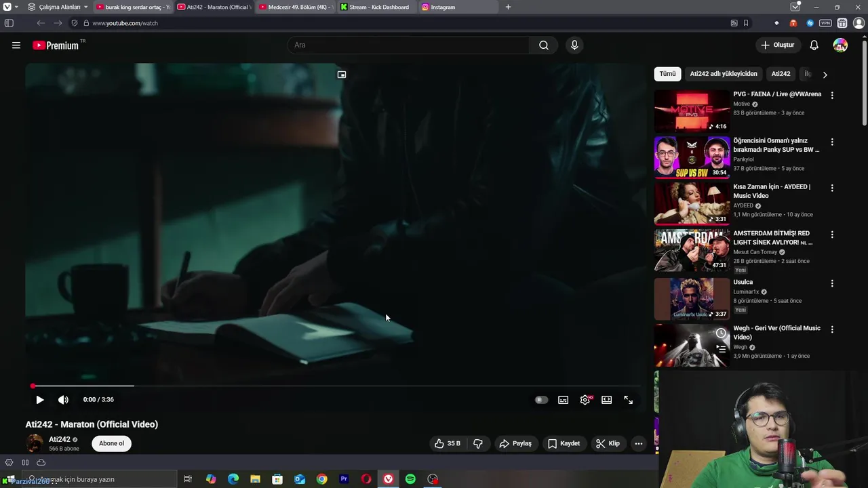Open the browser profile avatar
The height and width of the screenshot is (488, 868).
(859, 23)
